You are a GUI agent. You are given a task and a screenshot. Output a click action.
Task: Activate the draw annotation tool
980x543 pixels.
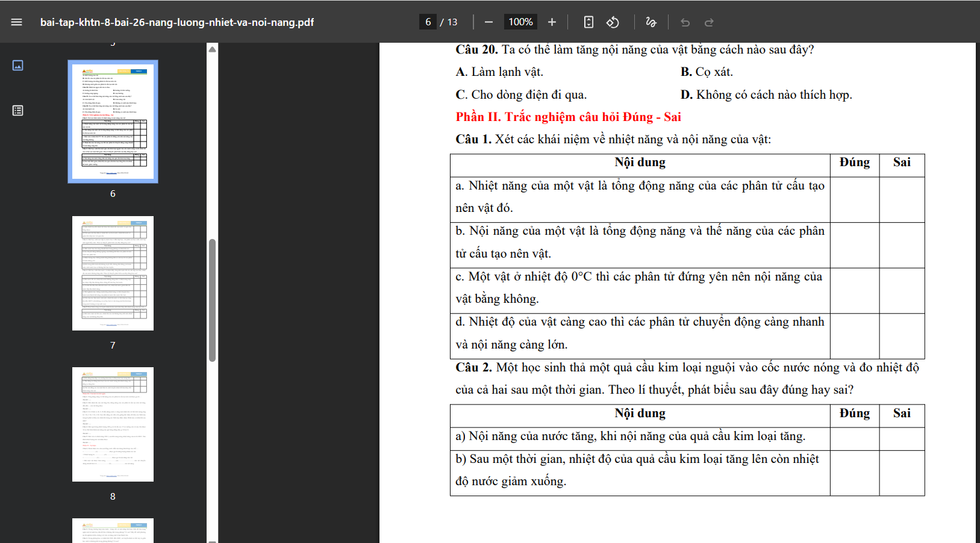651,22
